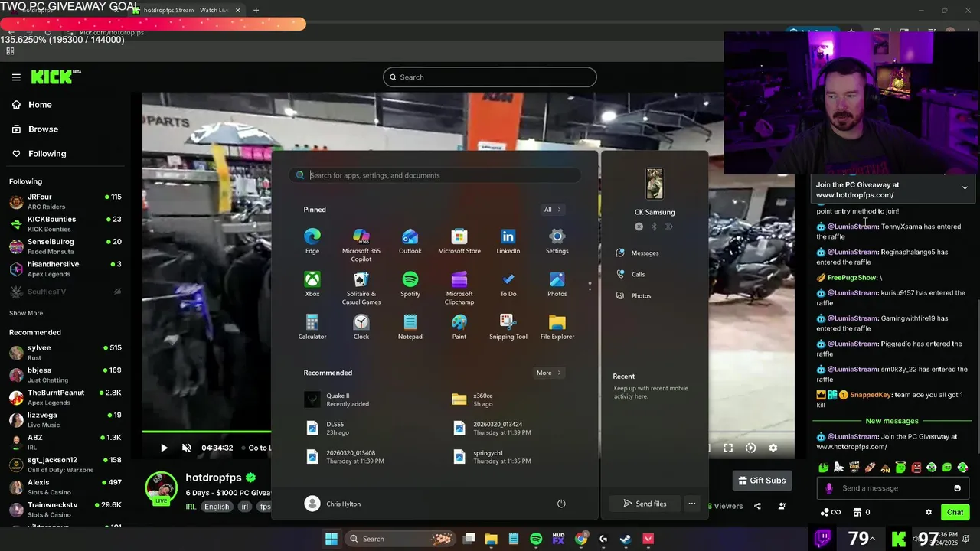Open the emoji picker in chat box

(957, 488)
